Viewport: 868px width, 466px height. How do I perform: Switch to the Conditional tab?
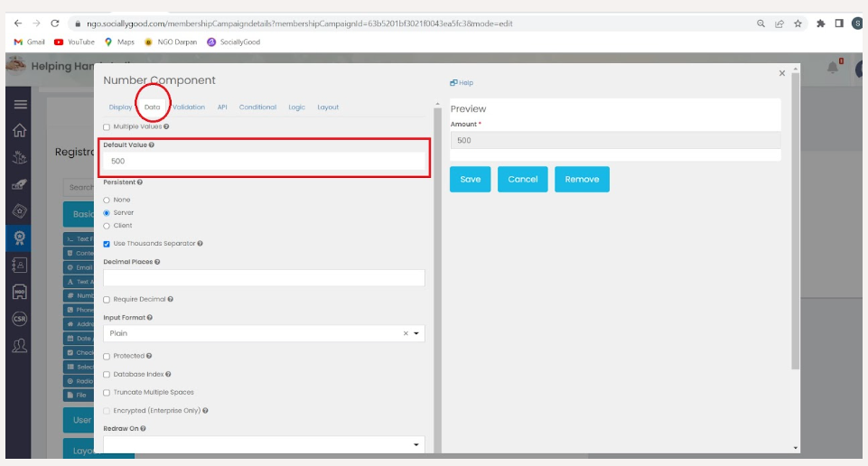[257, 107]
